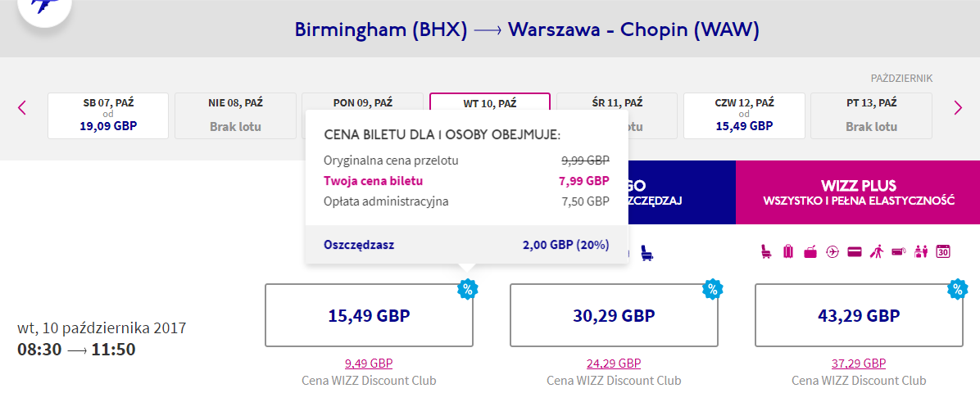Viewport: 980px width, 393px height.
Task: Select the SB 07, PAŹ date tab
Action: [108, 115]
